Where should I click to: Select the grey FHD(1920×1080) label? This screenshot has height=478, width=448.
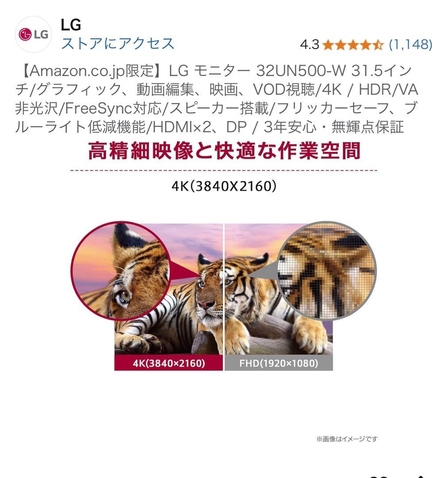279,363
